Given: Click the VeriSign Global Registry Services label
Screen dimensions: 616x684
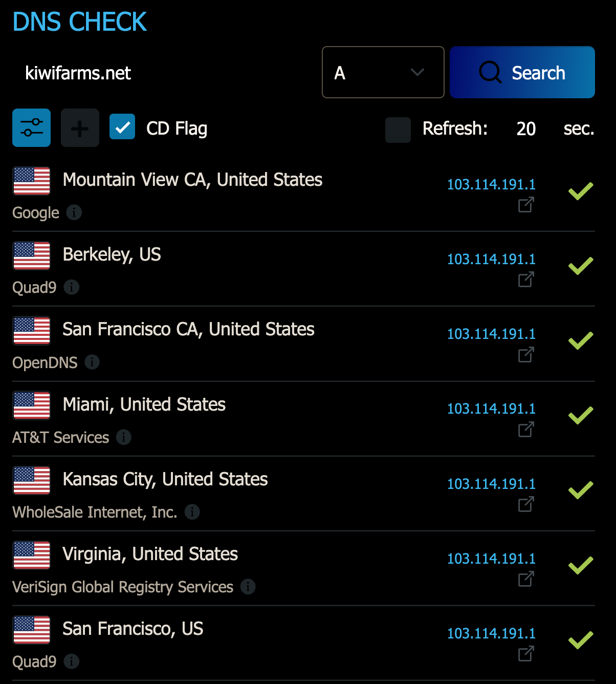Looking at the screenshot, I should click(x=123, y=587).
